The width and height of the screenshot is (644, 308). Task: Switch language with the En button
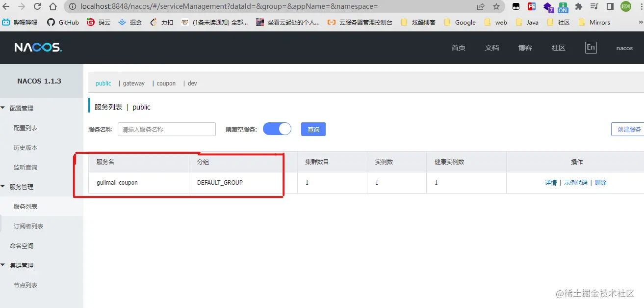coord(591,47)
